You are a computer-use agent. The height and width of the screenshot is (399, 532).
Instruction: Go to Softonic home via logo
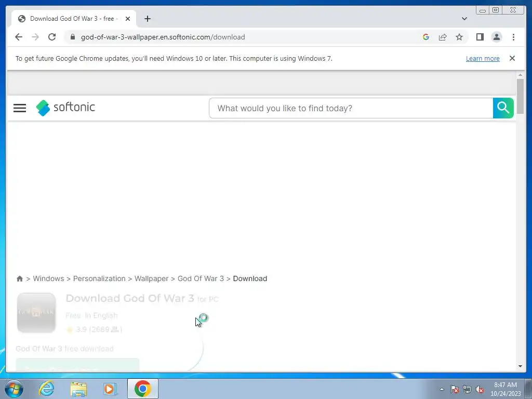tap(65, 108)
